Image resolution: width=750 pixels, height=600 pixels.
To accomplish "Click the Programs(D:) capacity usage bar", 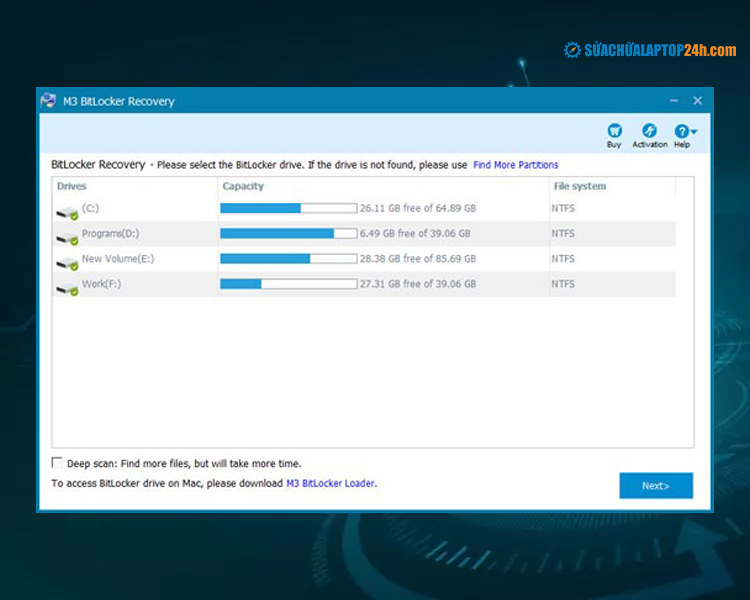I will click(288, 233).
